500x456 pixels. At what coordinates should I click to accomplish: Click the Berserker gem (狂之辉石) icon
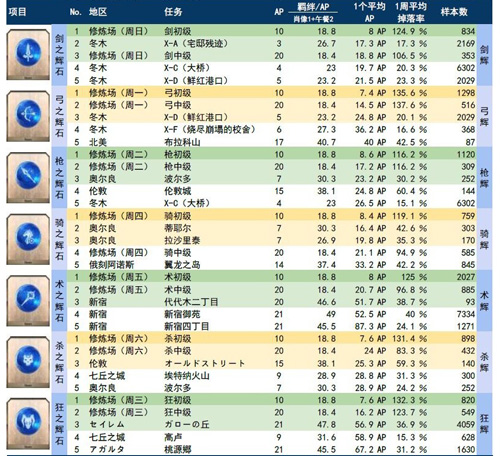(x=28, y=423)
